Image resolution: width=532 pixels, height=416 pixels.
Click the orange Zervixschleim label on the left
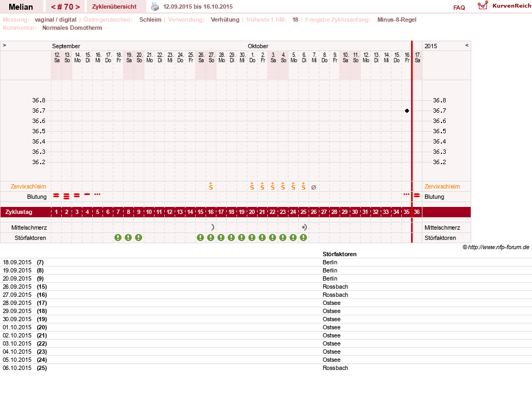[x=29, y=186]
